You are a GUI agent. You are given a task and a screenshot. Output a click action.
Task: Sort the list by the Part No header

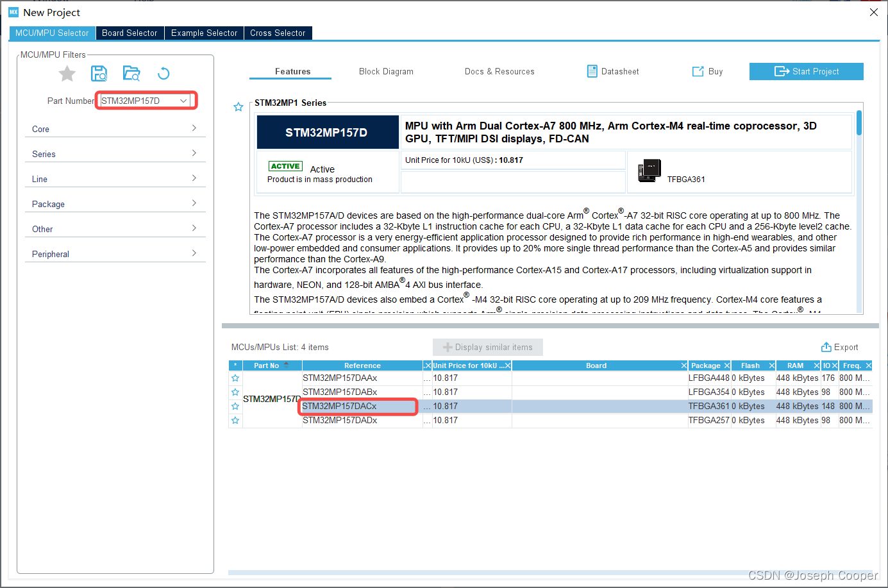pyautogui.click(x=272, y=365)
